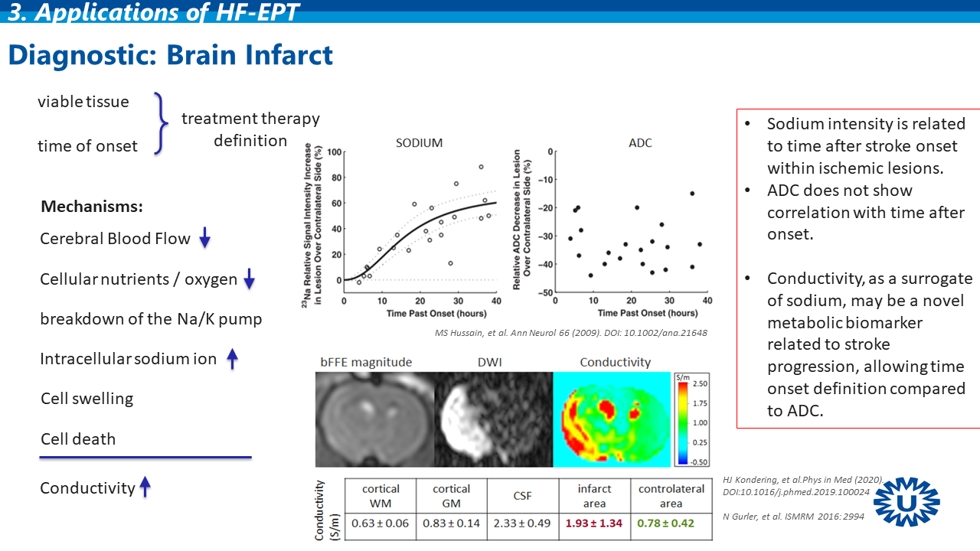This screenshot has height=551, width=980.
Task: Select the slide title Diagnostic: Brain Infarct
Action: coord(170,55)
